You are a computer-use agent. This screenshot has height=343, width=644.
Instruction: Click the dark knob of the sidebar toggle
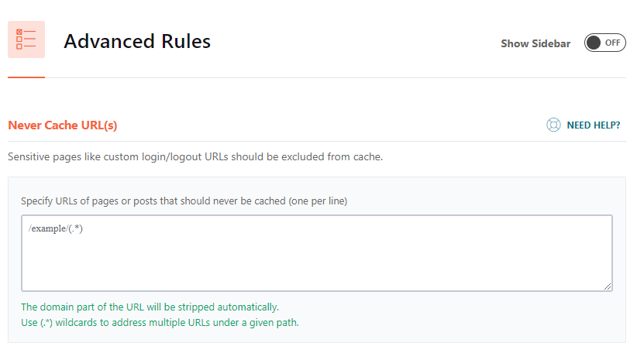593,43
